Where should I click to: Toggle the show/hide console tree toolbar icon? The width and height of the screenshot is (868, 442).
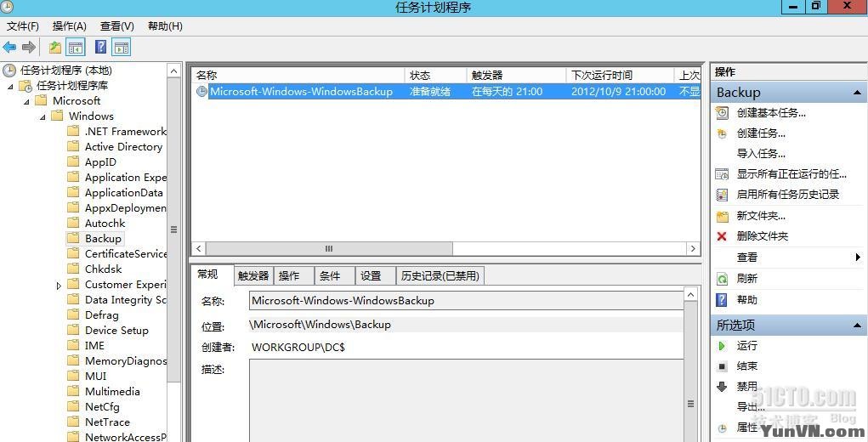(76, 47)
